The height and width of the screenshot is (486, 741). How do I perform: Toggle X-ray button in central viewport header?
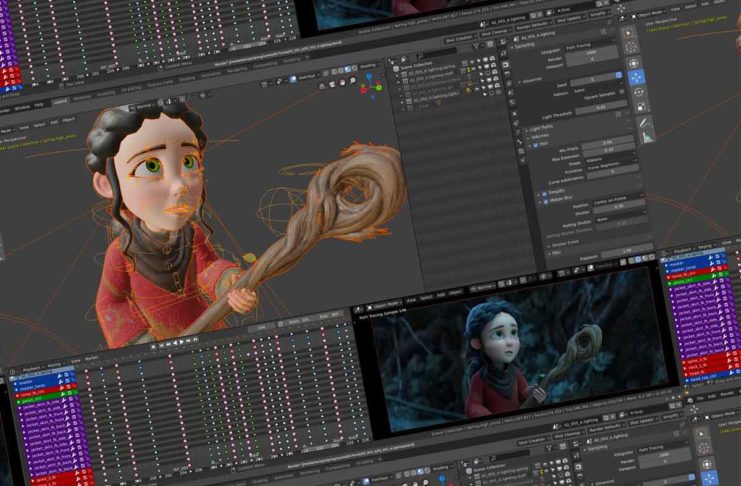click(x=326, y=73)
